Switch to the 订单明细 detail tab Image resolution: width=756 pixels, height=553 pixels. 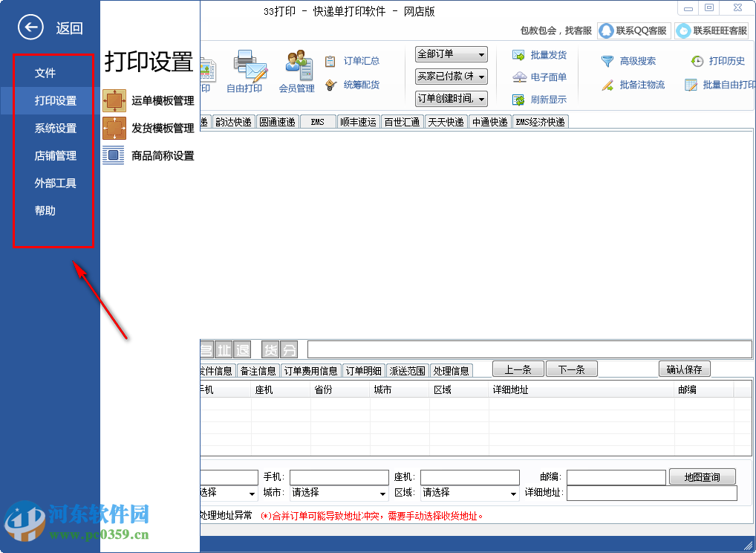click(363, 369)
